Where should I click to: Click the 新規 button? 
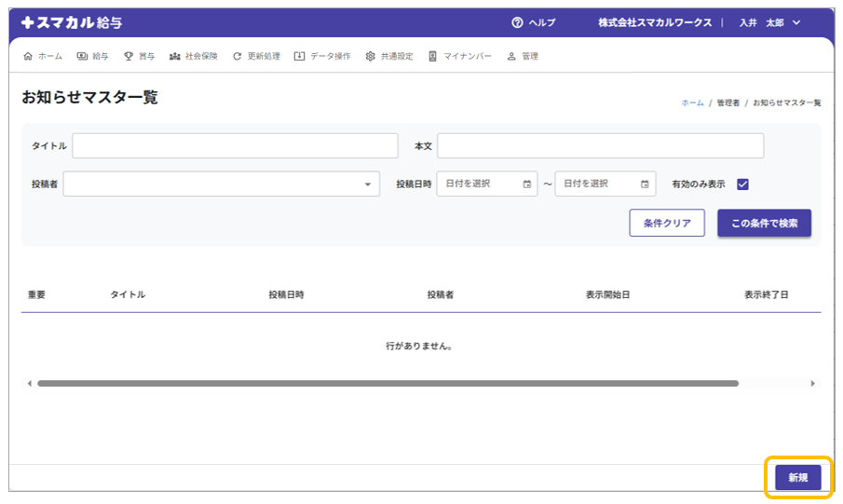pos(798,478)
